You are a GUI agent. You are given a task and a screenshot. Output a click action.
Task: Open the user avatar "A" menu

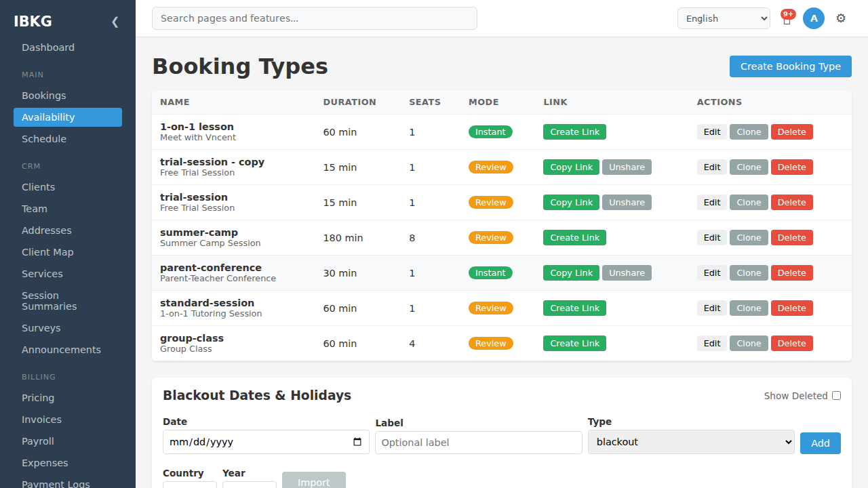(814, 18)
